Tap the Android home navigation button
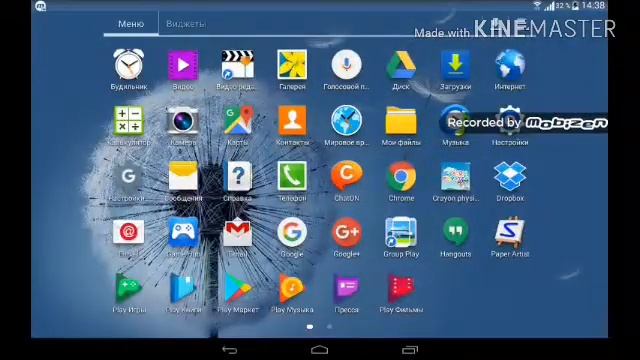This screenshot has height=360, width=640. tap(320, 350)
